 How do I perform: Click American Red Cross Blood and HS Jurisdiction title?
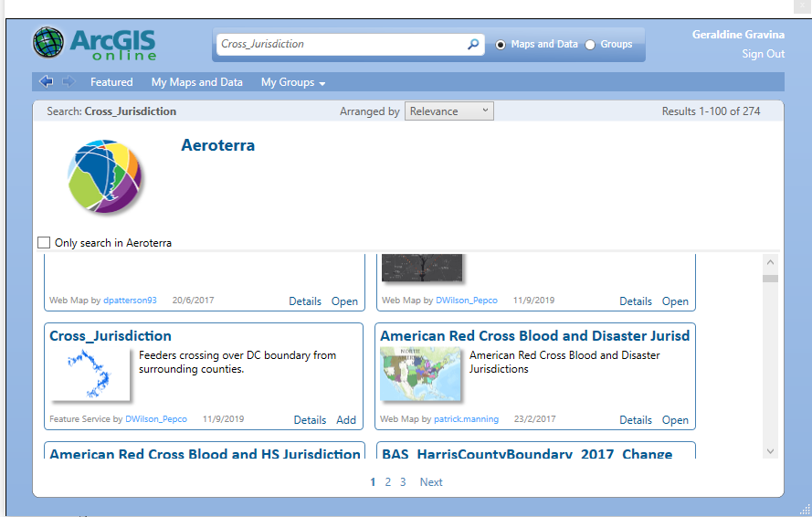coord(206,453)
